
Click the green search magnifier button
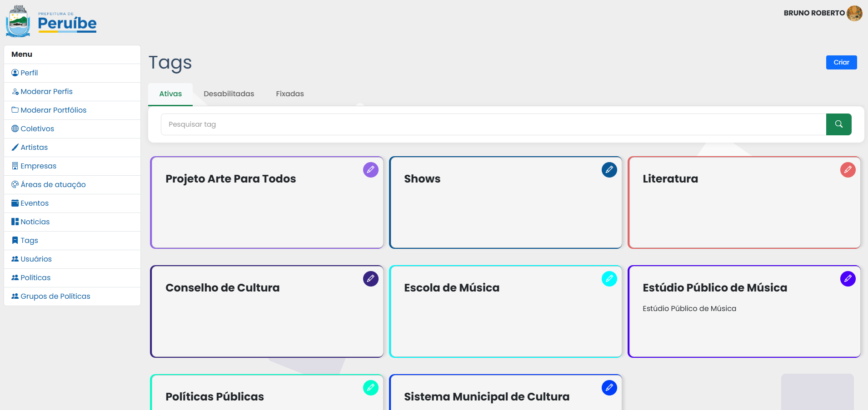(x=839, y=124)
